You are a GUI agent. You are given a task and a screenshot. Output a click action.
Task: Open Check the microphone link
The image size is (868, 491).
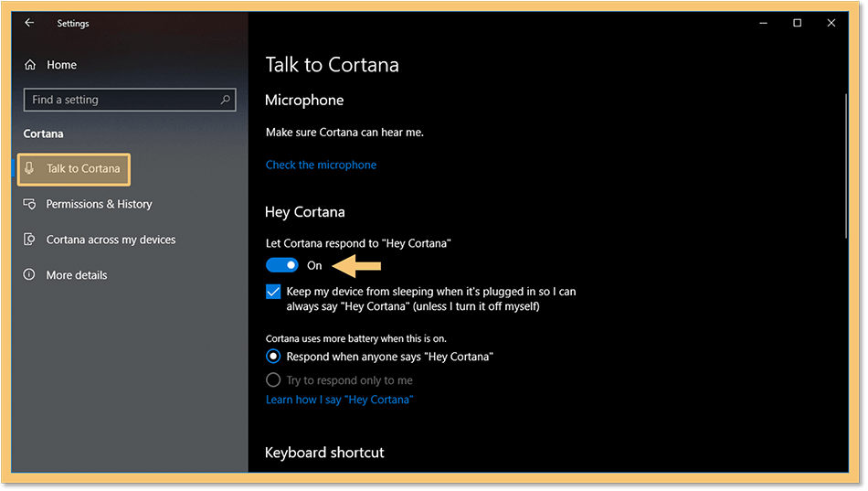tap(321, 165)
